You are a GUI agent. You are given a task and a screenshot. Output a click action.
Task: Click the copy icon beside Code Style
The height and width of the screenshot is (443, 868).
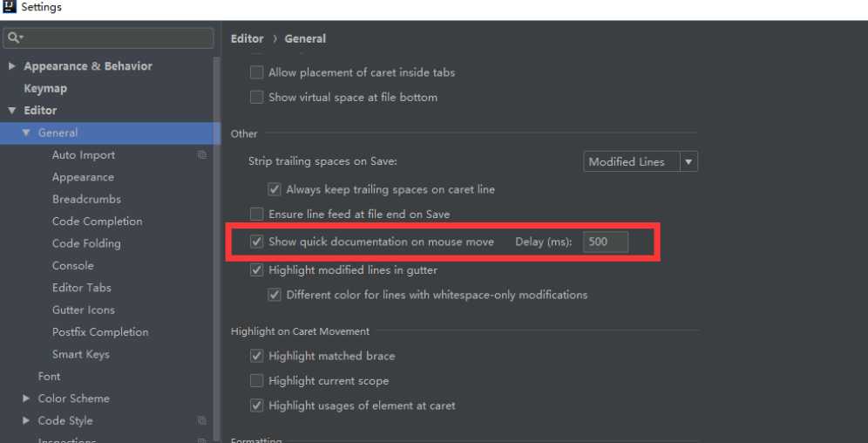pos(202,421)
